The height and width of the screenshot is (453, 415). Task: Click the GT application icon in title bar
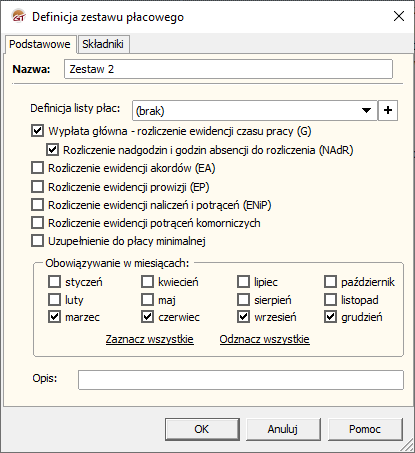pos(18,16)
